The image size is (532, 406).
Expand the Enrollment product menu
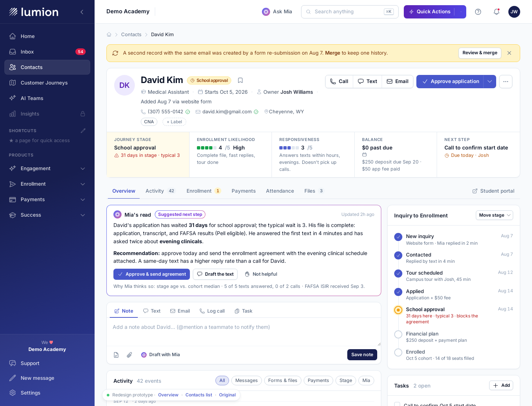coord(47,184)
